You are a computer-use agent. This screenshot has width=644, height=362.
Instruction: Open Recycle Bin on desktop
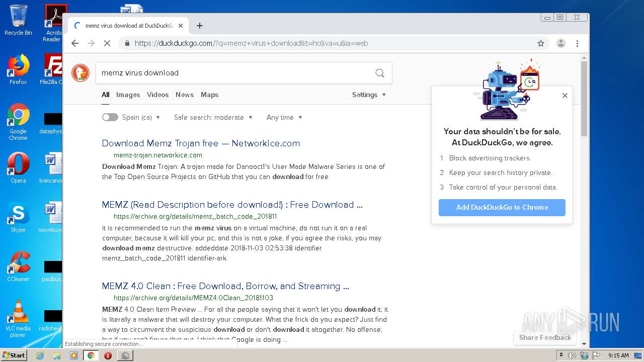coord(18,20)
